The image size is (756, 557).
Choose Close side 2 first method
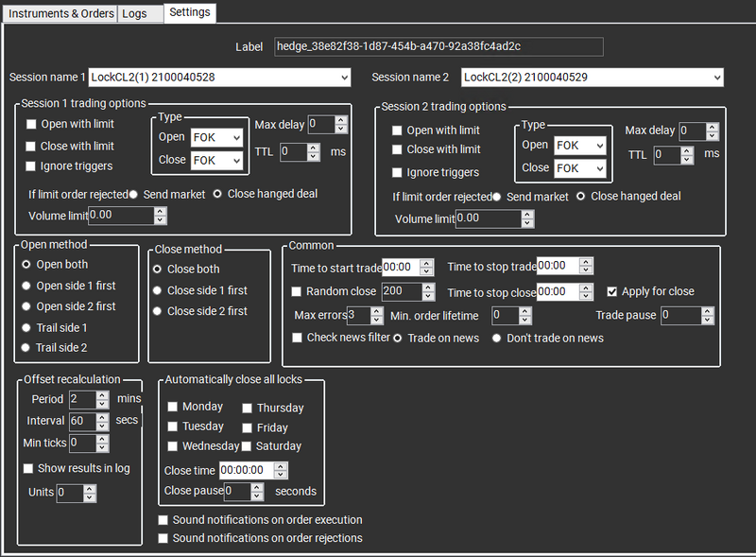tap(158, 311)
